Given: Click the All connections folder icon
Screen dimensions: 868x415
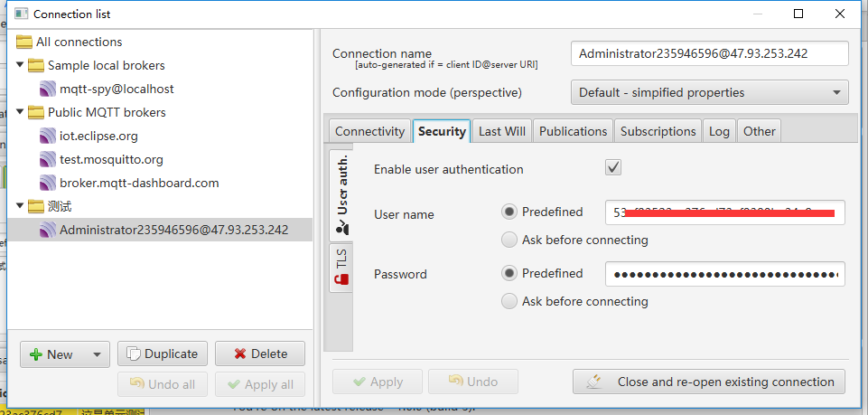Looking at the screenshot, I should (24, 42).
